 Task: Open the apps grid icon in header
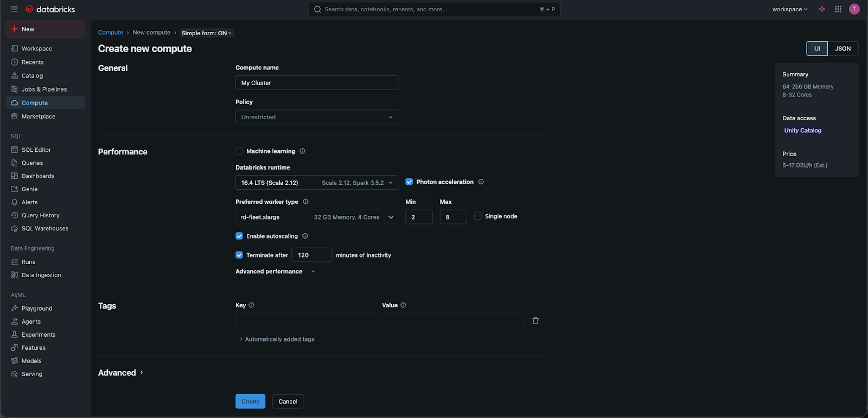pyautogui.click(x=838, y=9)
